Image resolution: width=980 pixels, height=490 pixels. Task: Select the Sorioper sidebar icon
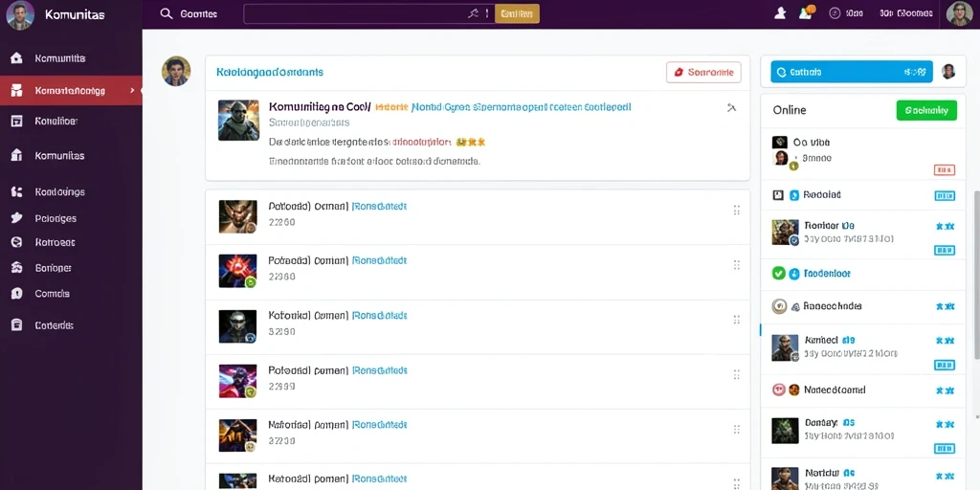pos(17,268)
